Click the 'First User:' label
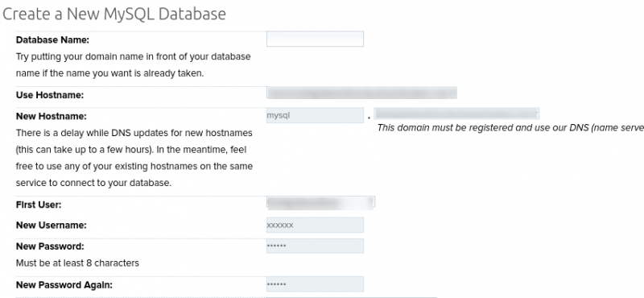The image size is (644, 298). pyautogui.click(x=39, y=205)
